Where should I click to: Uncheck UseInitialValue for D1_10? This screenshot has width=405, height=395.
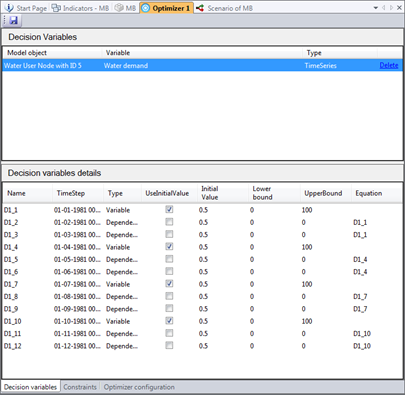pyautogui.click(x=169, y=320)
